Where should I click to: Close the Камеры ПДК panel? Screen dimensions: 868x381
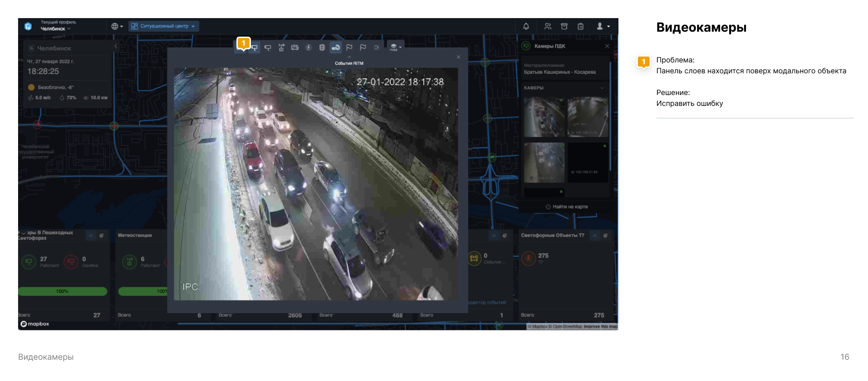point(607,46)
